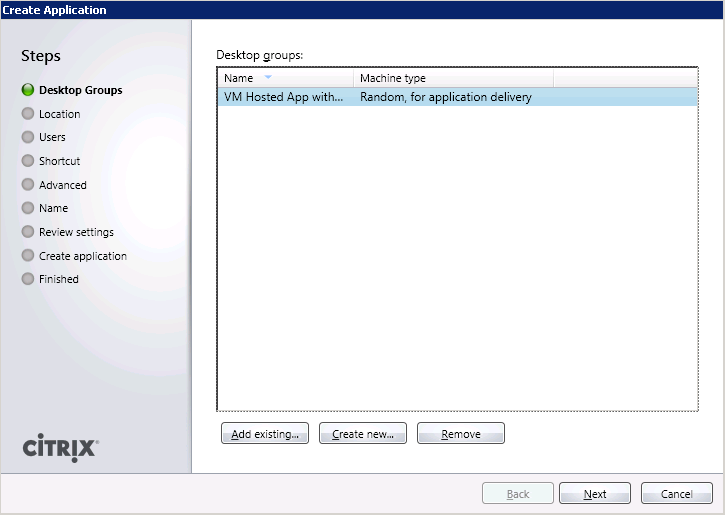Click the grey Location step indicator

coord(28,113)
